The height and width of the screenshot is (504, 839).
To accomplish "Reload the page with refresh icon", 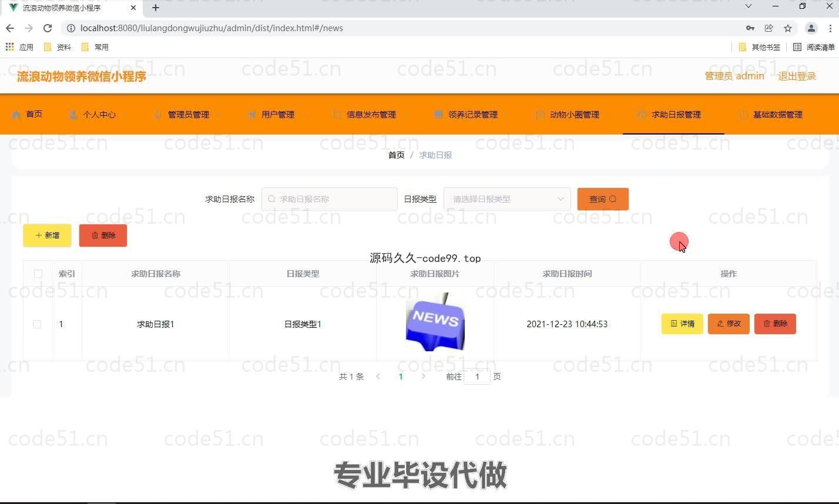I will point(48,28).
